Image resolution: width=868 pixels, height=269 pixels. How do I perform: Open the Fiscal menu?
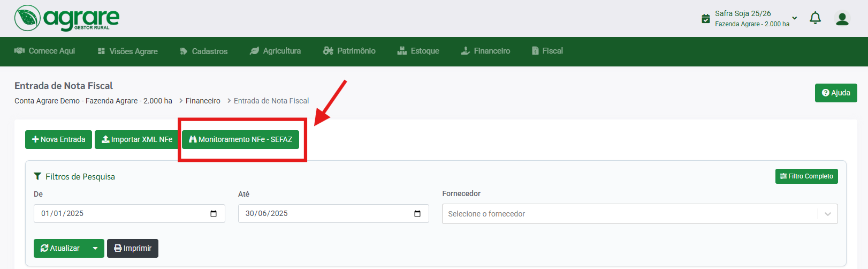(547, 51)
